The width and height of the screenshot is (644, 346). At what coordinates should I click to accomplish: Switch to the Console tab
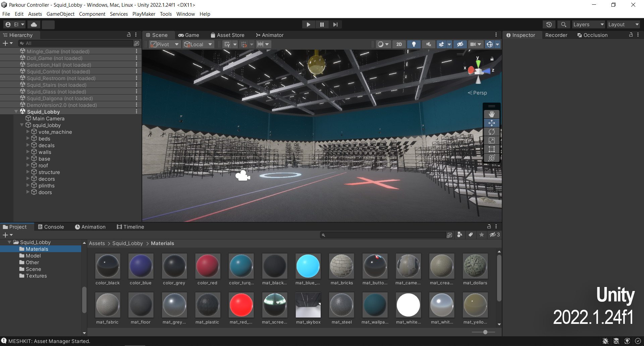51,227
